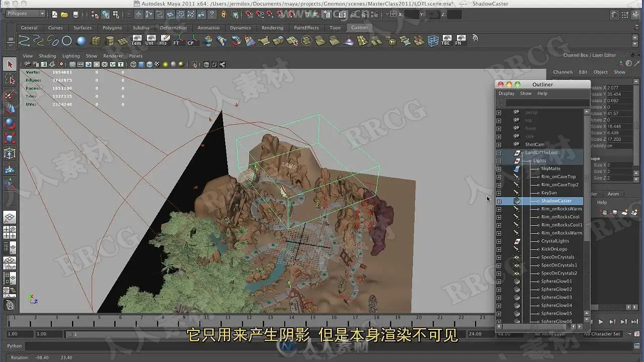The width and height of the screenshot is (644, 362).
Task: Switch to the Rendering shelf tab
Action: pos(272,28)
